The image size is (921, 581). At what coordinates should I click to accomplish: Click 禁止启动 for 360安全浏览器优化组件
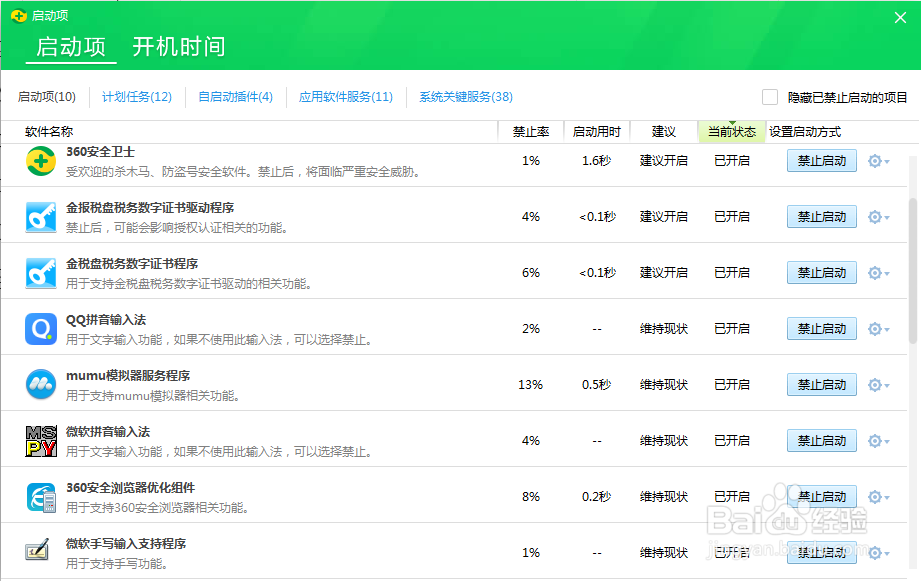[x=822, y=498]
